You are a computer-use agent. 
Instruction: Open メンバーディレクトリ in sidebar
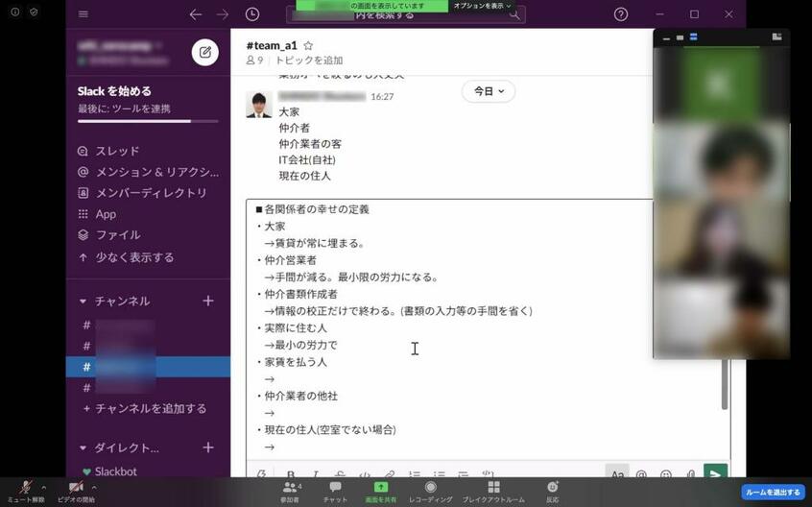[x=142, y=193]
